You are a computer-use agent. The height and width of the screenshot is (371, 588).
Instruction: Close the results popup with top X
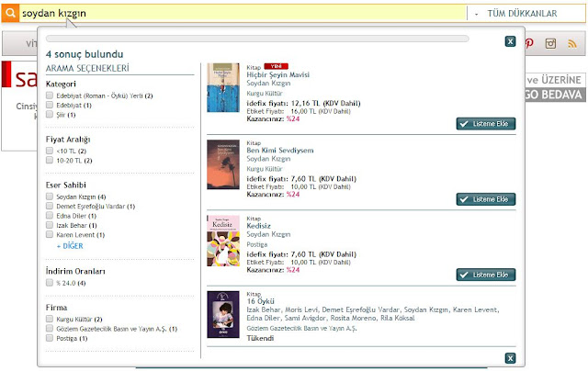tap(510, 41)
